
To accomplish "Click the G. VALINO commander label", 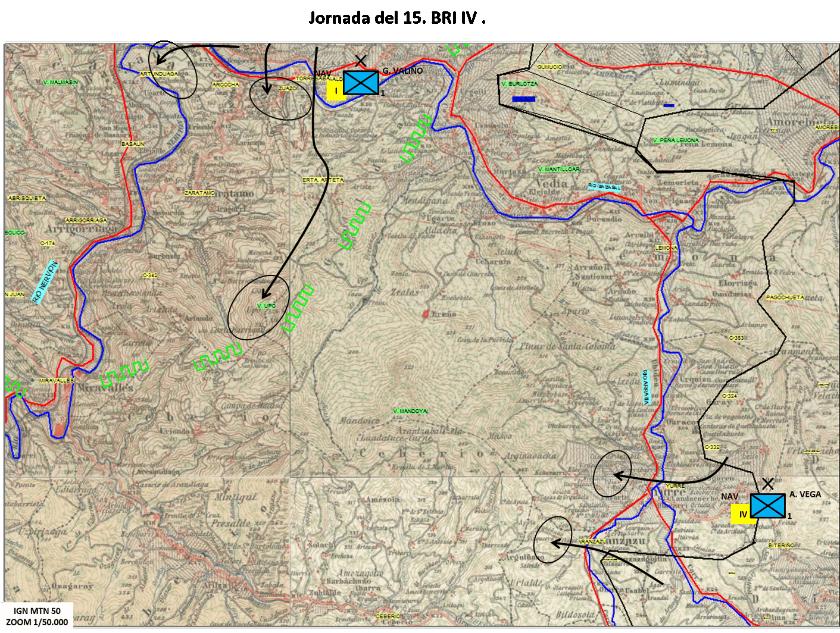I will pyautogui.click(x=402, y=71).
